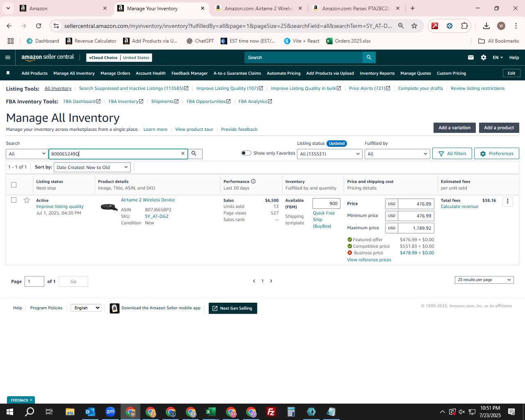This screenshot has height=420, width=525.
Task: Click the Add a variation button
Action: [x=454, y=128]
